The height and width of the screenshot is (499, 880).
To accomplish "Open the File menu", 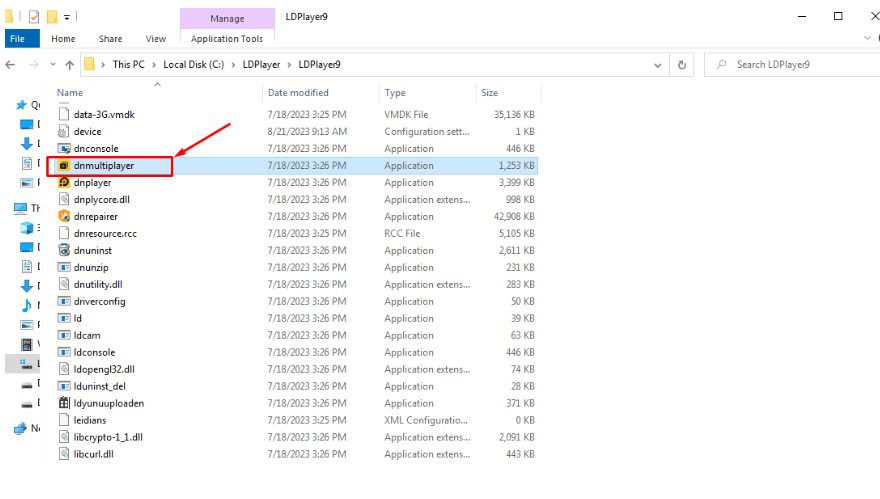I will [22, 39].
